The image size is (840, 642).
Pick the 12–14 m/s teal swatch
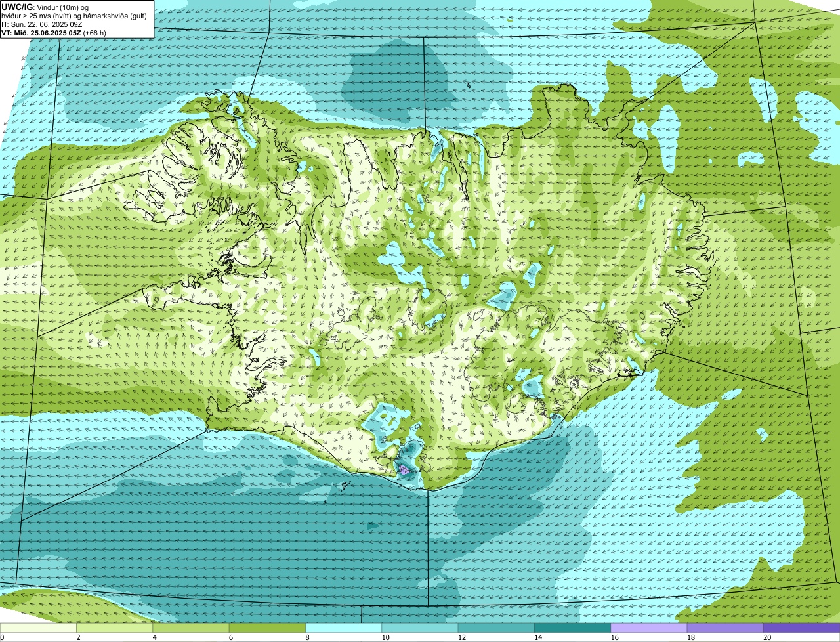tap(497, 628)
